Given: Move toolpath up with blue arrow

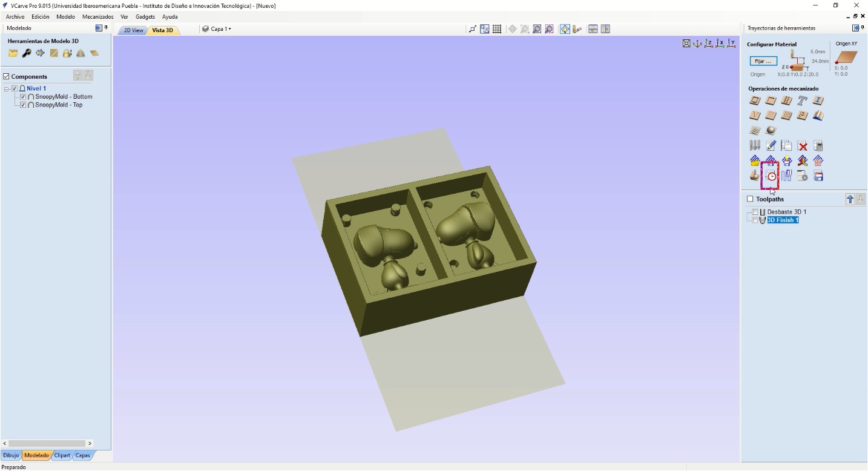Looking at the screenshot, I should [850, 199].
